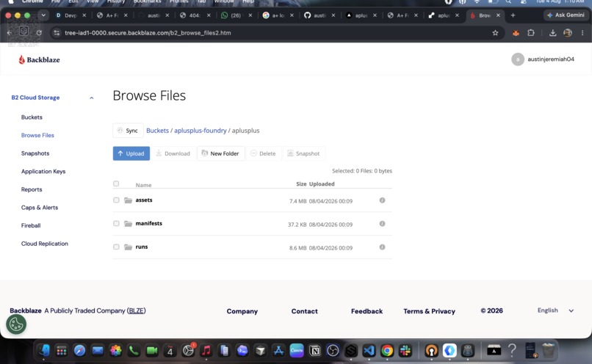Screen dimensions: 592x364
Task: Open Finder from the dock
Action: (x=44, y=350)
